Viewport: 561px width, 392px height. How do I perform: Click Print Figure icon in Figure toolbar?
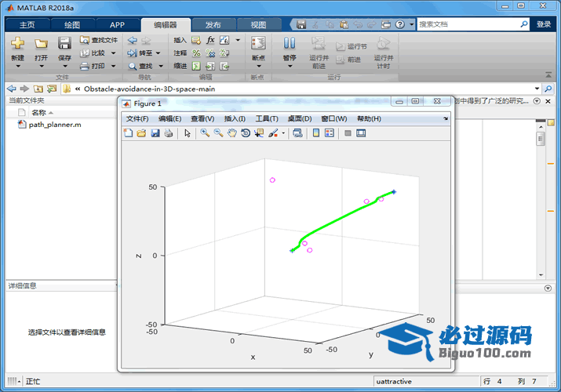(169, 133)
